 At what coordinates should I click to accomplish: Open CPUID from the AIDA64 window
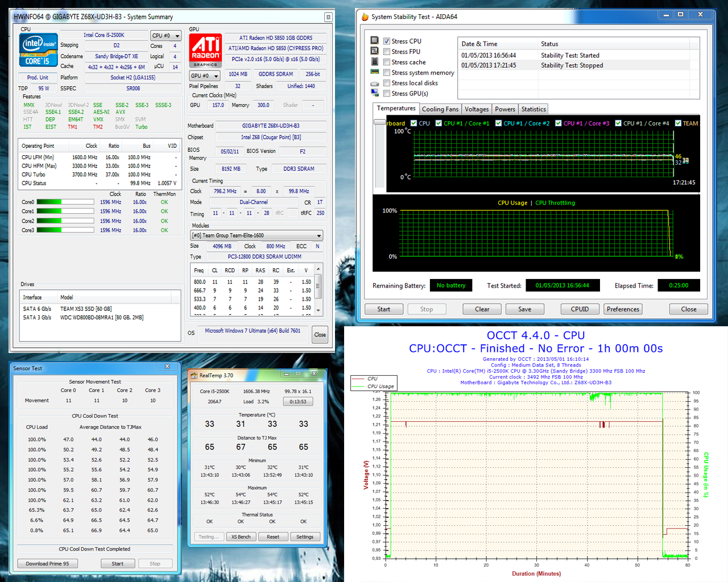580,309
